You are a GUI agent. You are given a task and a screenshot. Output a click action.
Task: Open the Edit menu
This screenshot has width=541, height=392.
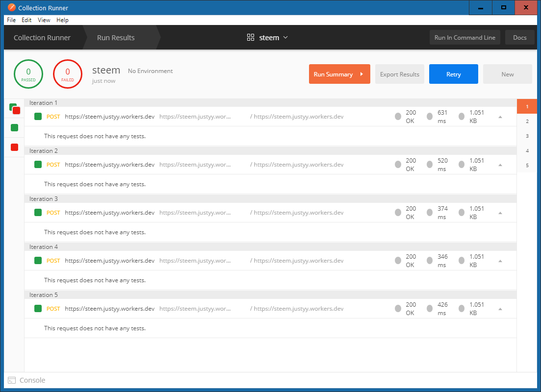(26, 20)
